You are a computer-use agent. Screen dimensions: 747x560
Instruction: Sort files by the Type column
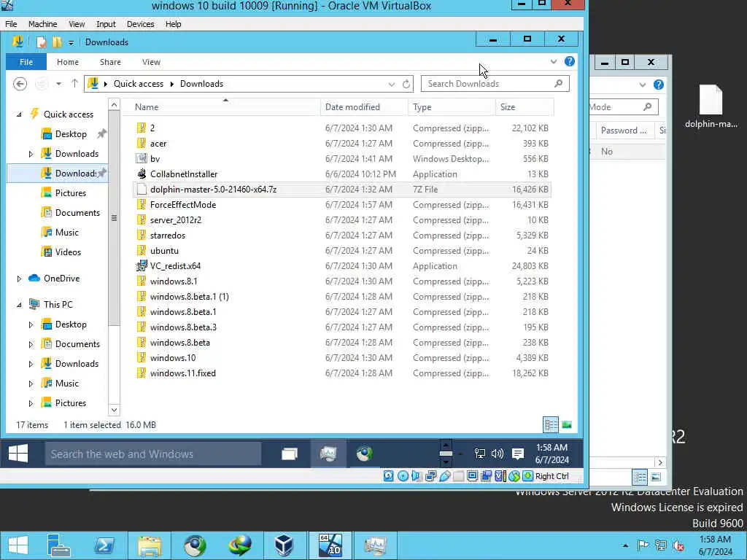click(x=451, y=107)
